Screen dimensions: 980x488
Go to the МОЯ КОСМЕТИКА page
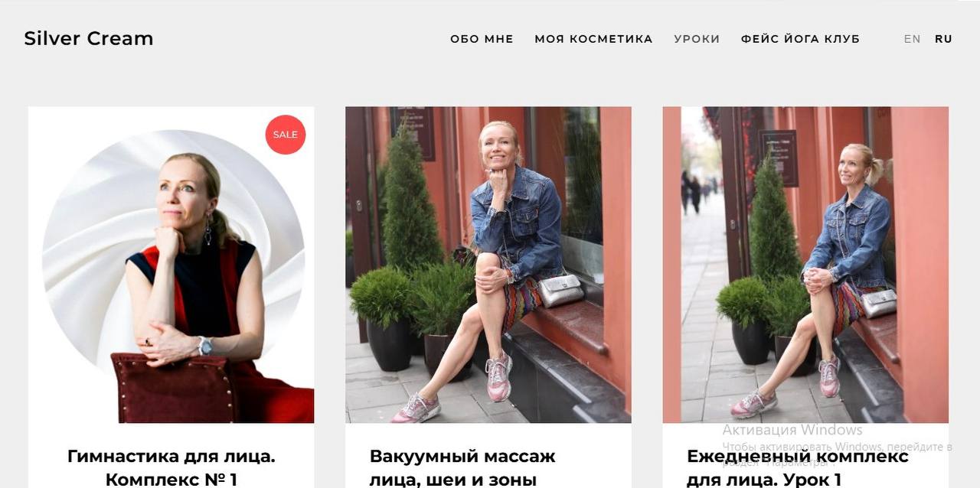point(593,39)
